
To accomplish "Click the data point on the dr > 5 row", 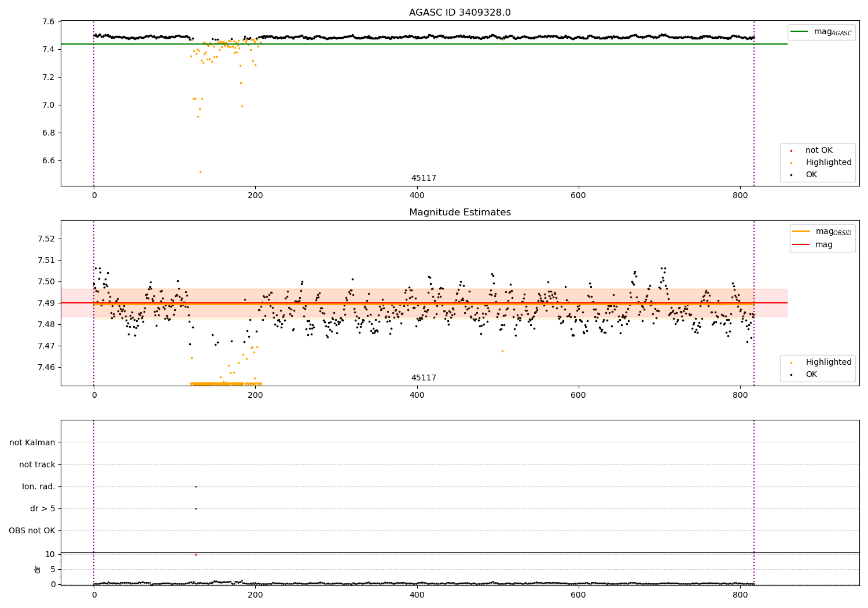I will [196, 508].
